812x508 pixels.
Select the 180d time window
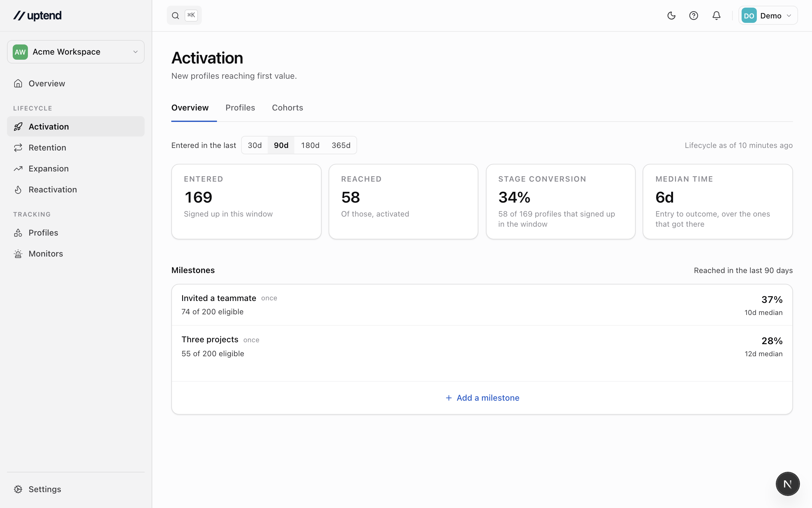tap(310, 145)
